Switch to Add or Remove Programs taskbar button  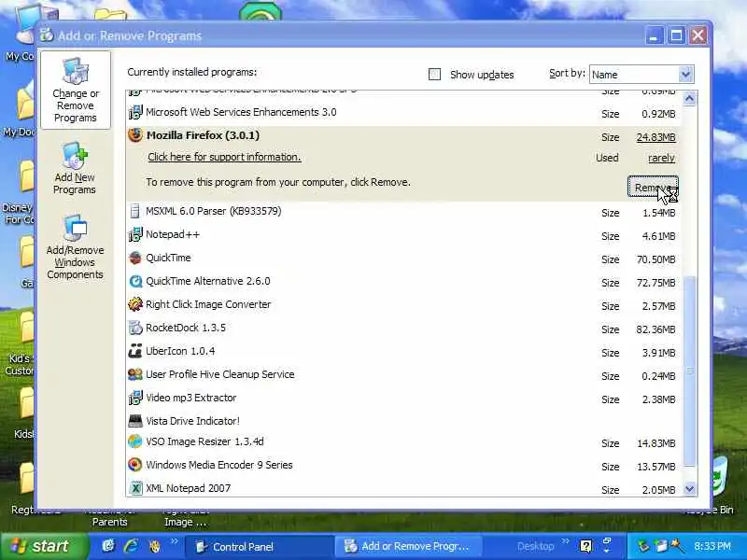[409, 546]
